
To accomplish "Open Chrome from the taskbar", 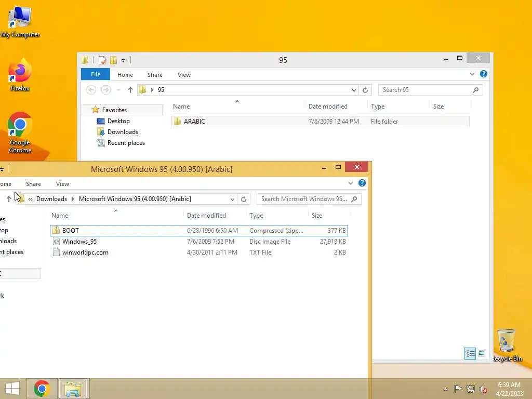I will pos(42,389).
